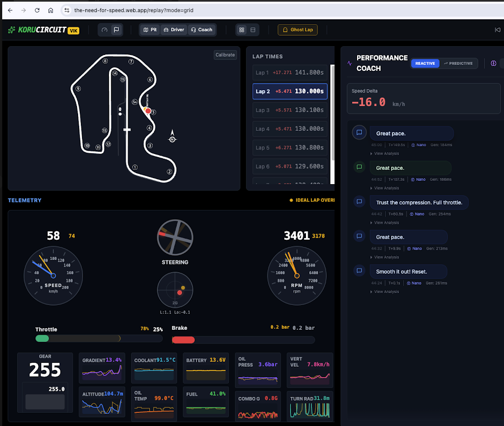Switch to the Coach view tab
Image resolution: width=504 pixels, height=426 pixels.
coord(201,30)
